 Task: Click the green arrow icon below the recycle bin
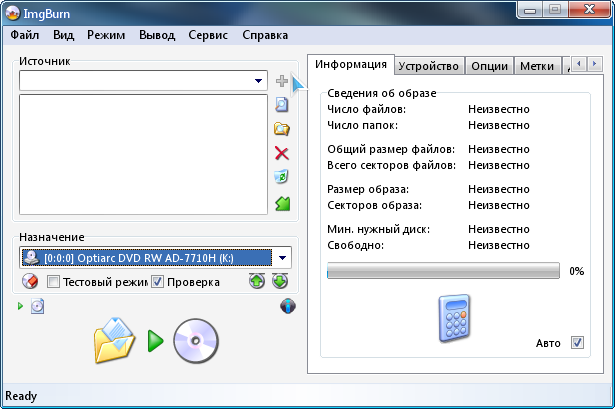(282, 204)
